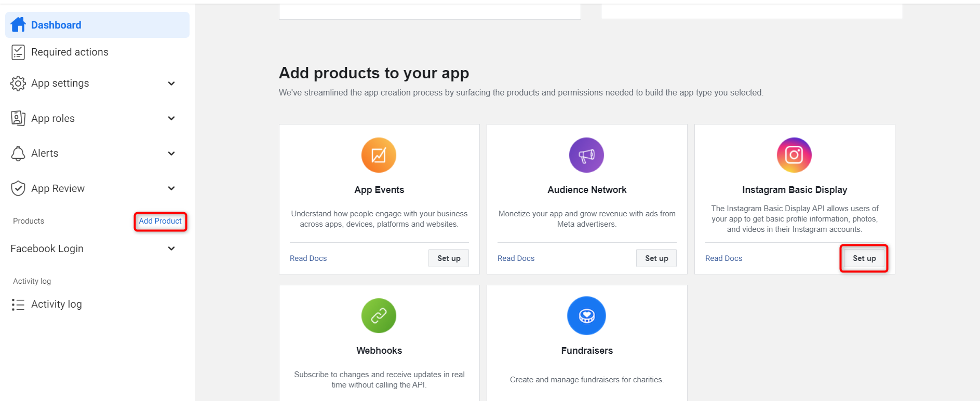Viewport: 980px width, 401px height.
Task: Click the Audience Network card title
Action: (x=587, y=190)
